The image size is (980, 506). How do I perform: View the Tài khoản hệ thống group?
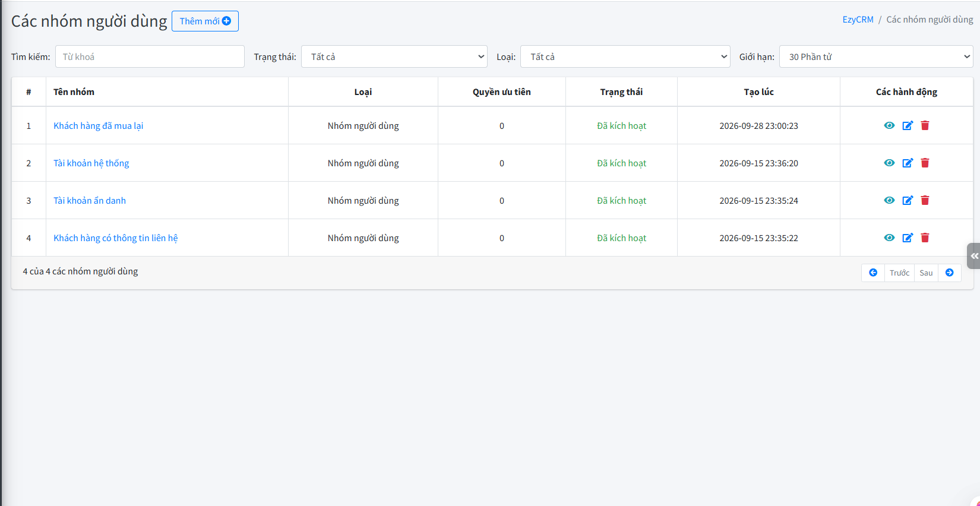pyautogui.click(x=889, y=163)
